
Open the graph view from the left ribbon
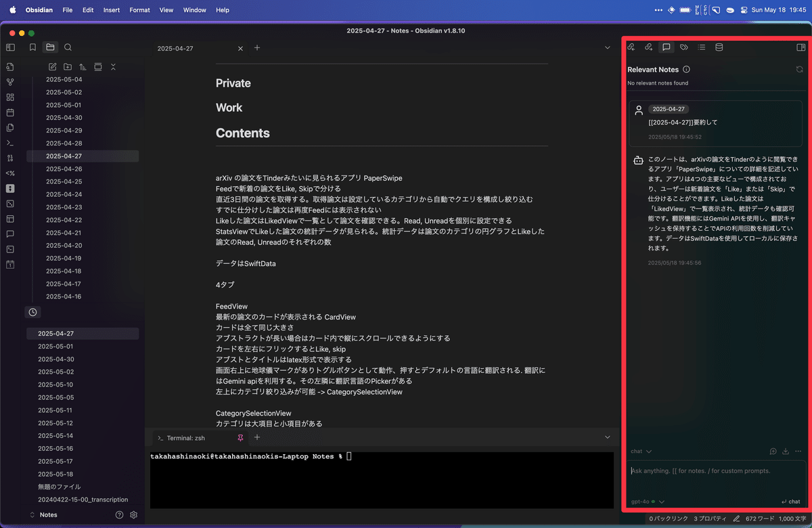(9, 81)
